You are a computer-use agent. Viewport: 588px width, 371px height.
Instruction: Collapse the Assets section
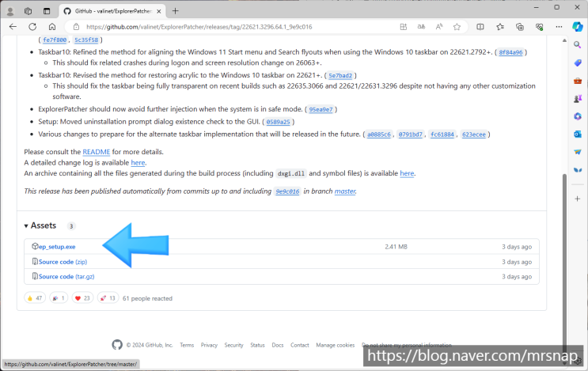(x=40, y=225)
